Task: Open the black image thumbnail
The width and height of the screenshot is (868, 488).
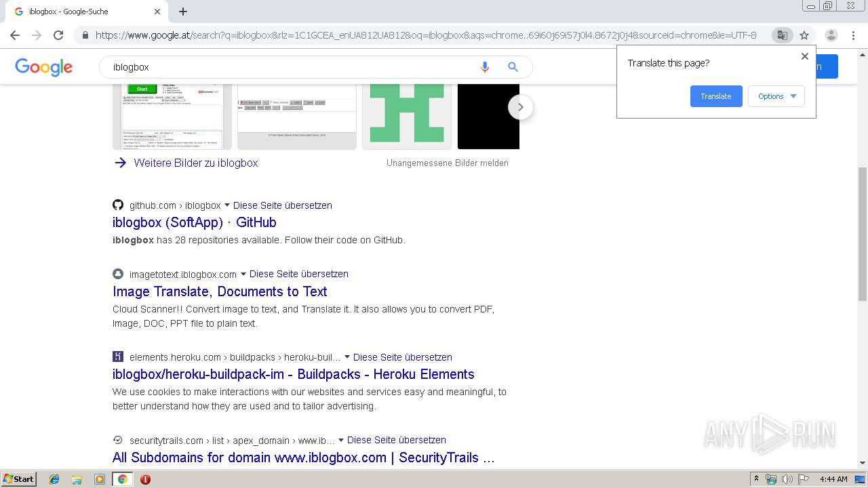Action: point(488,117)
